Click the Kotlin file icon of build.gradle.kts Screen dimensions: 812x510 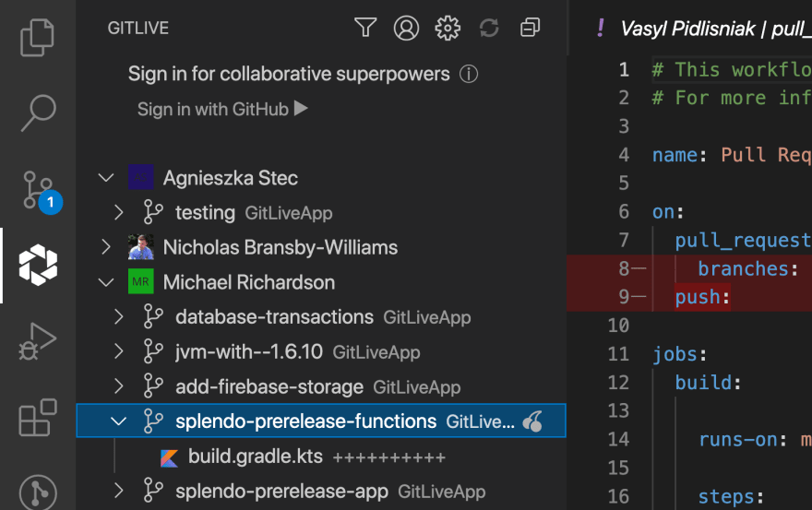coord(170,457)
